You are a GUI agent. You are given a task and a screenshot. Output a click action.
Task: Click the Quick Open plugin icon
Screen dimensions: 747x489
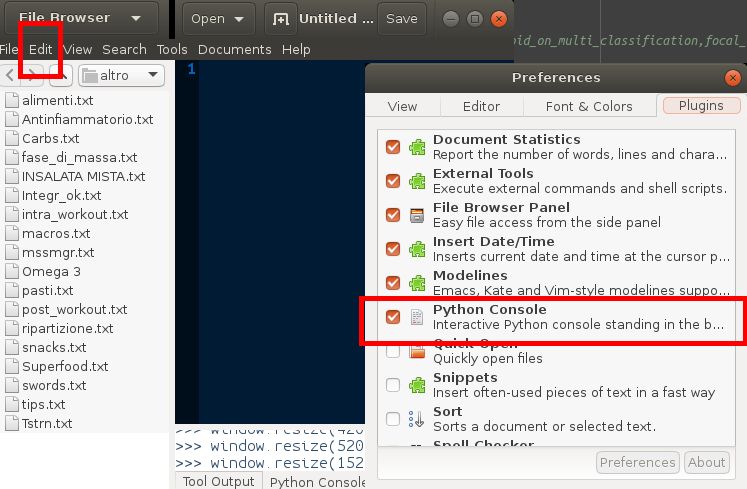coord(417,352)
